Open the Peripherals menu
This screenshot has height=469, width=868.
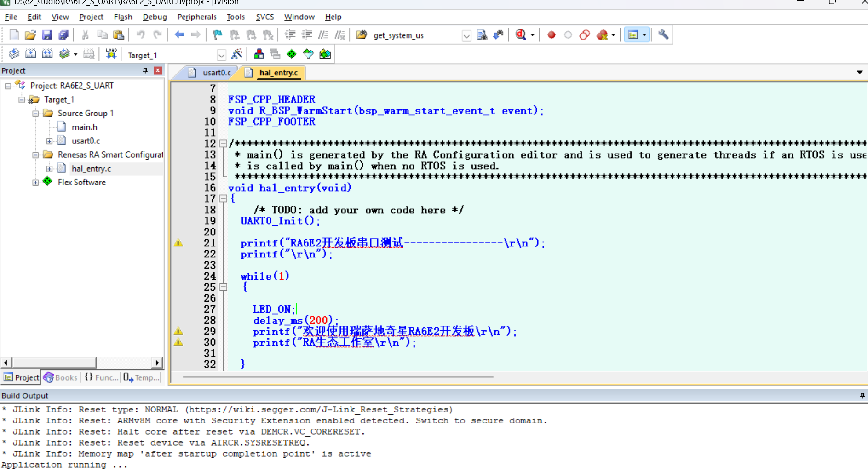click(197, 17)
